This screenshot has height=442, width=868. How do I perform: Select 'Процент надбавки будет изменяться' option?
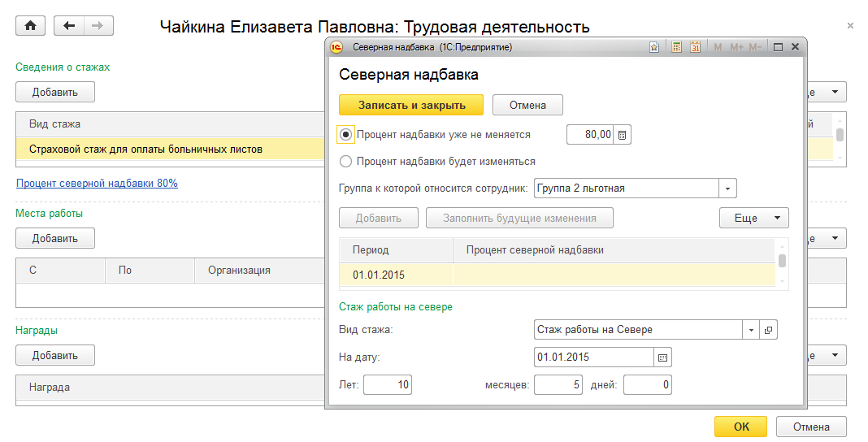click(x=346, y=161)
